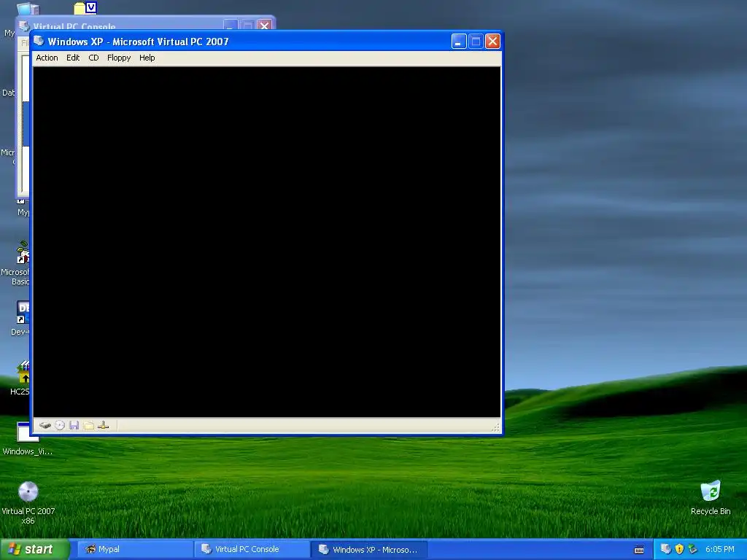
Task: Click the Virtual PC system tray icon
Action: point(665,549)
